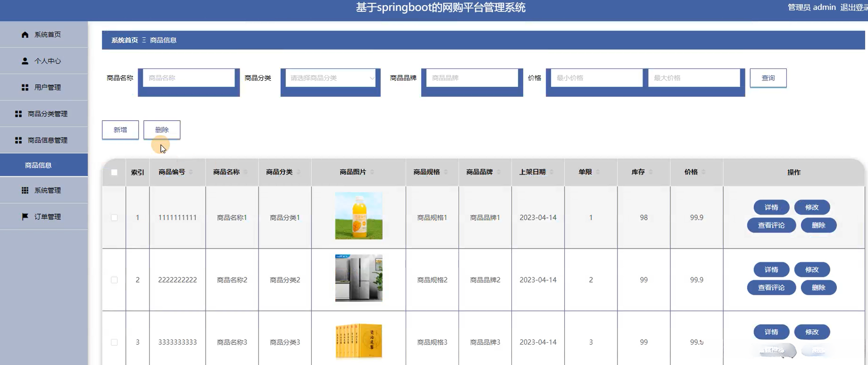Open 详情 for 商品名称2 row
Viewport: 868px width, 365px height.
point(771,270)
